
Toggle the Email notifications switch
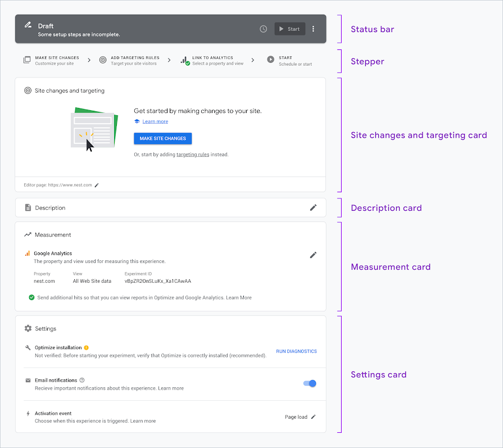tap(310, 383)
